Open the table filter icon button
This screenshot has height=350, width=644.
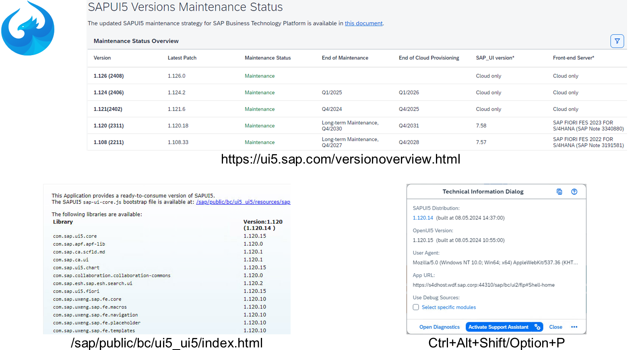[617, 41]
